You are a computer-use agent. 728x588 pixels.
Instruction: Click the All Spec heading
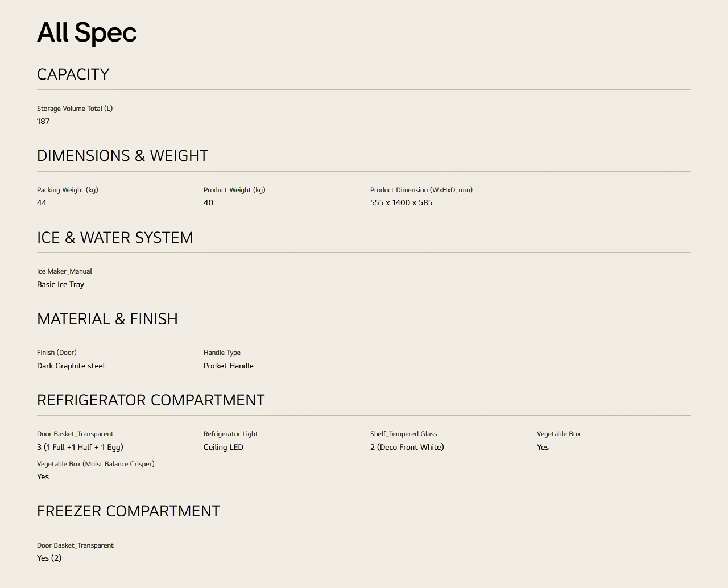(87, 33)
